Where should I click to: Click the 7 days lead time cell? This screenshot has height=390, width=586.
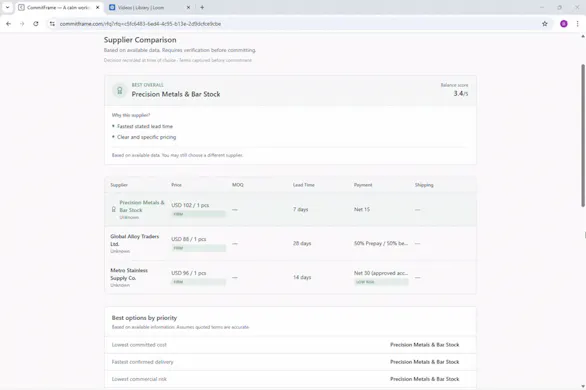300,209
